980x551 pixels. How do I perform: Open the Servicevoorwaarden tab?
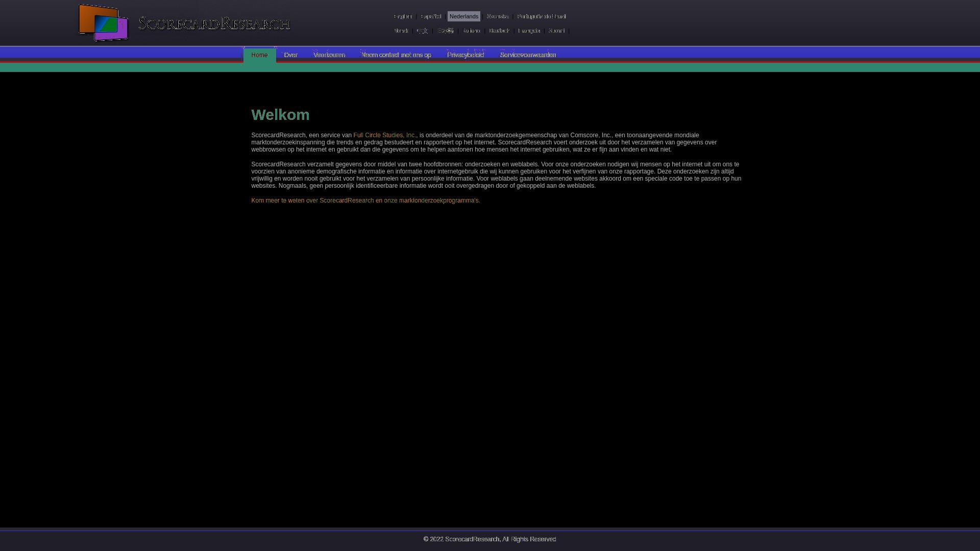(x=528, y=55)
